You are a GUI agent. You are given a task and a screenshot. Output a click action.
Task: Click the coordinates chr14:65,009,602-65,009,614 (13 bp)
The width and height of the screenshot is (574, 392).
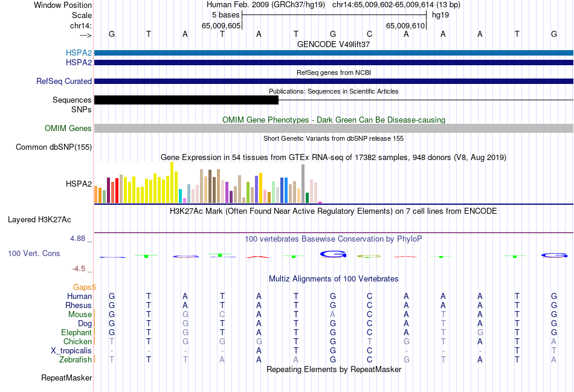[396, 5]
